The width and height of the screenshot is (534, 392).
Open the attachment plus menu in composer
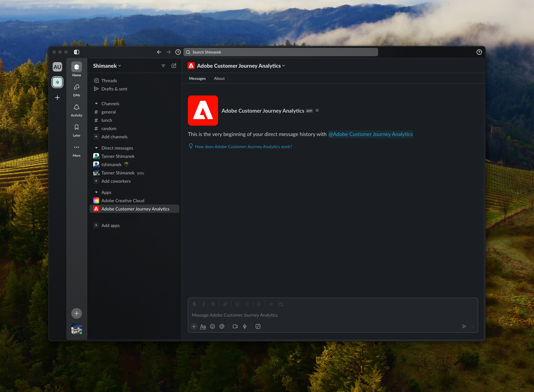[194, 326]
